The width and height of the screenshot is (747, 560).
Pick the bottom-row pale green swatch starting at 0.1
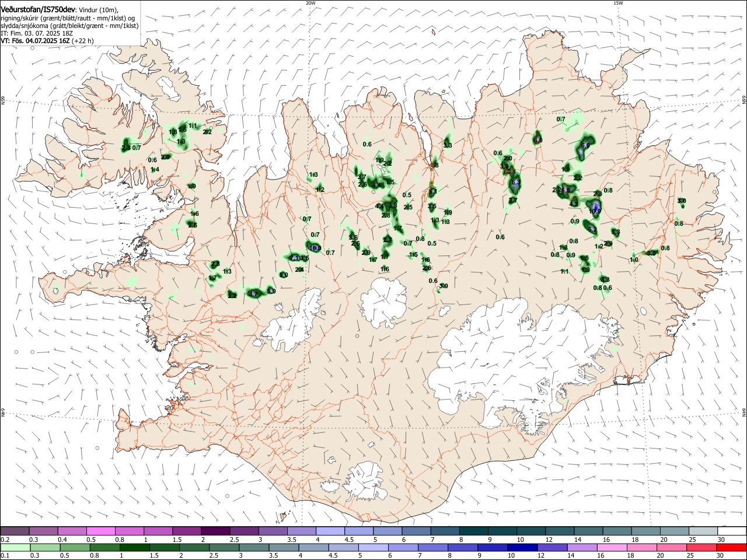[x=15, y=547]
